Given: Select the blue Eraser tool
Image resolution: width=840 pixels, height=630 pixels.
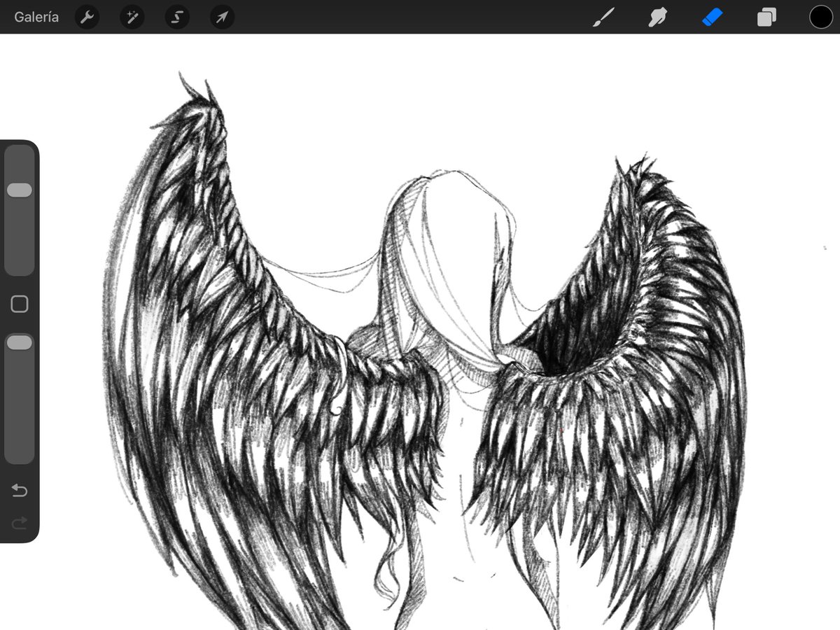Looking at the screenshot, I should pyautogui.click(x=712, y=17).
